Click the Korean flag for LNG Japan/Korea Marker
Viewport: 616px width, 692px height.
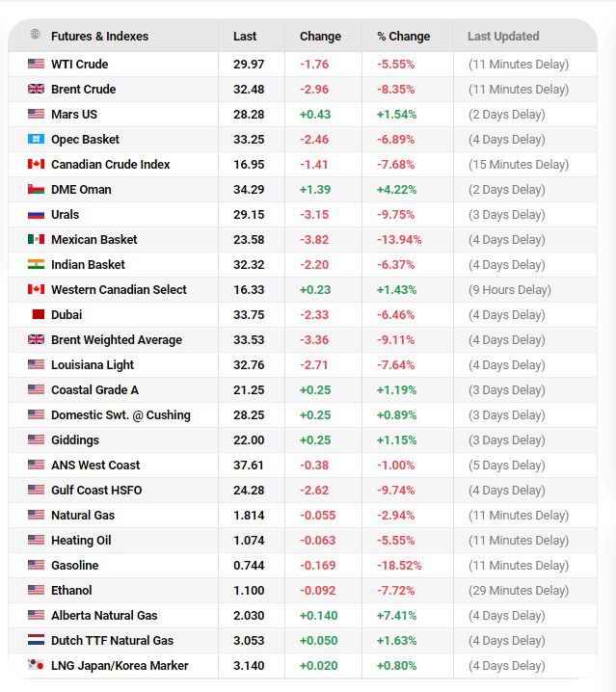pos(36,665)
